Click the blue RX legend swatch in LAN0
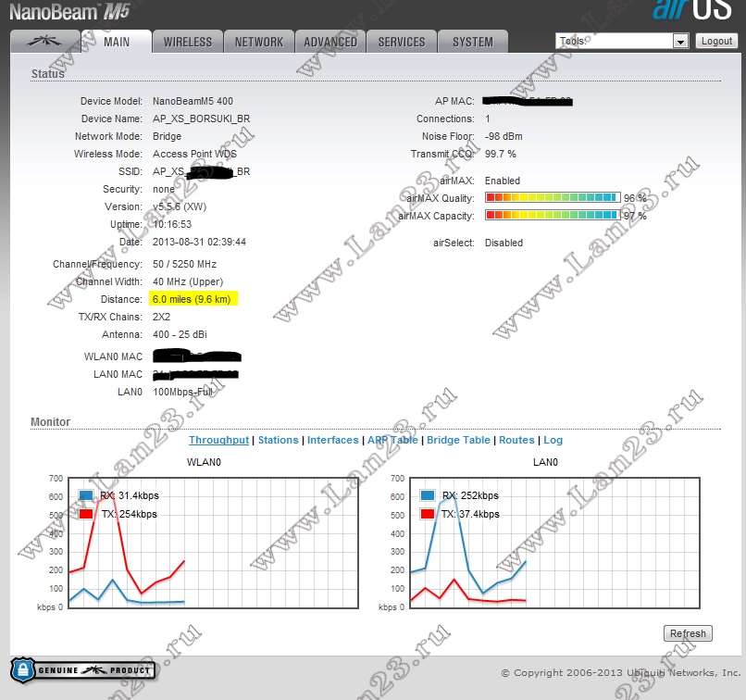Viewport: 746px width, 700px height. tap(428, 495)
